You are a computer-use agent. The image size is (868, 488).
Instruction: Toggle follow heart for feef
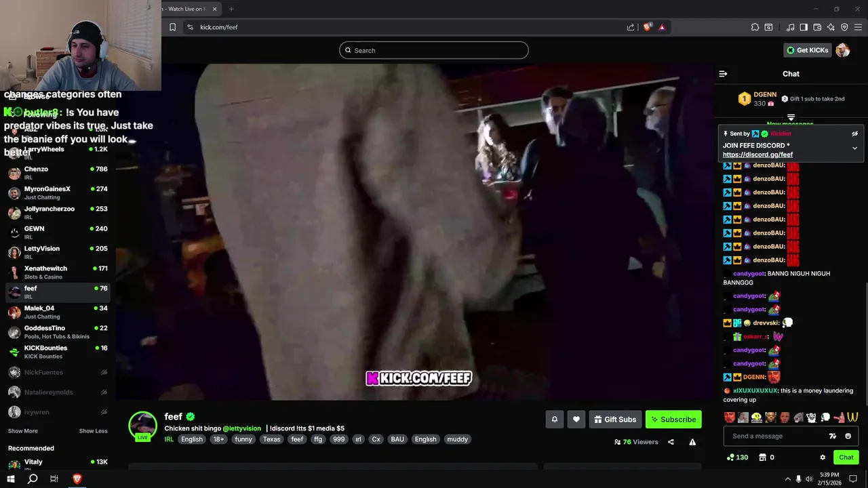[x=576, y=420]
